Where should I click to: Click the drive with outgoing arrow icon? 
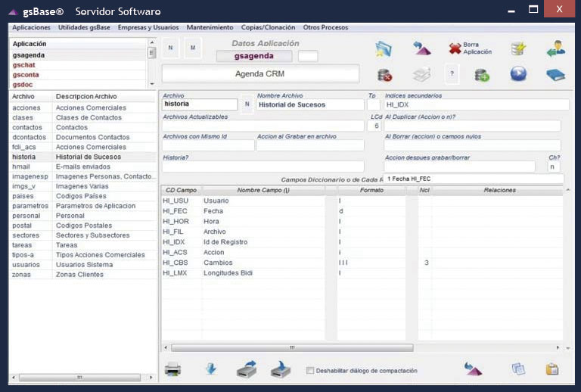click(247, 369)
